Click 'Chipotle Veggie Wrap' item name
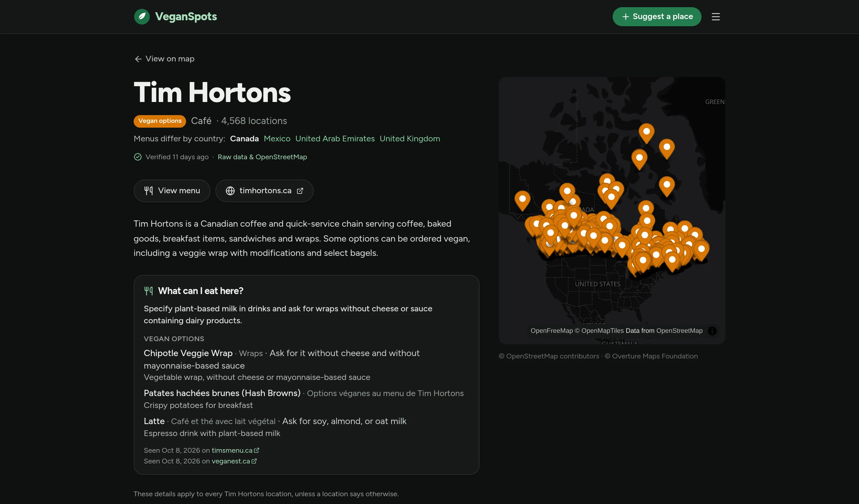859x504 pixels. point(188,353)
